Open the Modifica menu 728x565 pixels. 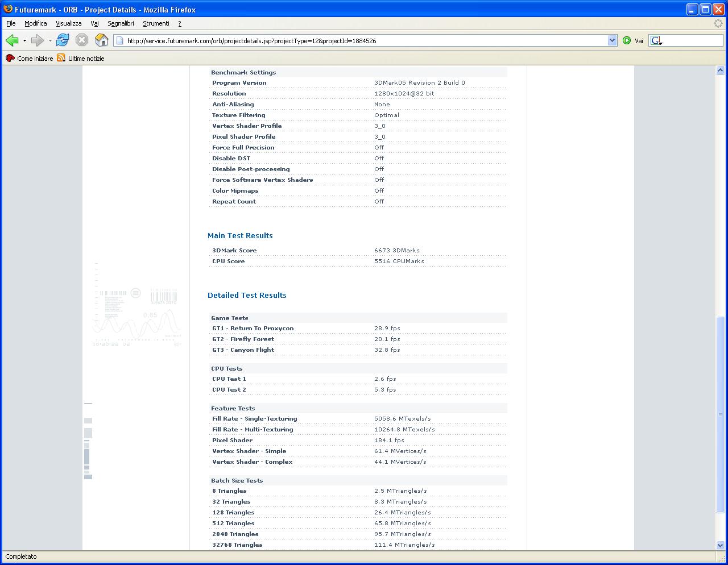[35, 23]
